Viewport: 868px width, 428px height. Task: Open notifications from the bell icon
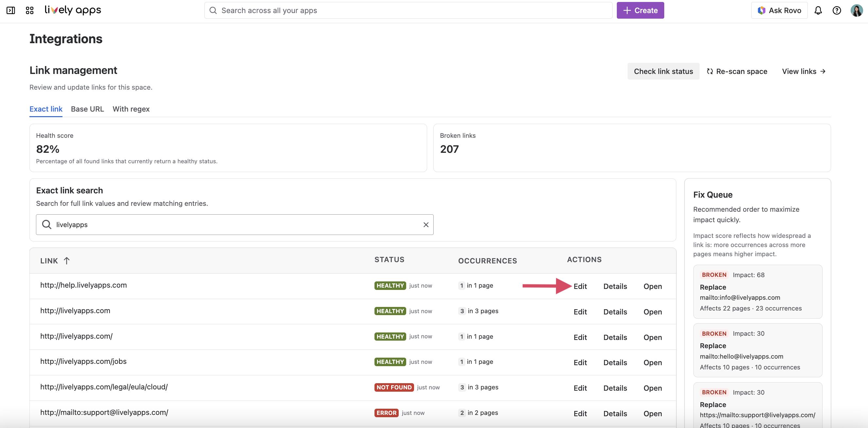[818, 10]
